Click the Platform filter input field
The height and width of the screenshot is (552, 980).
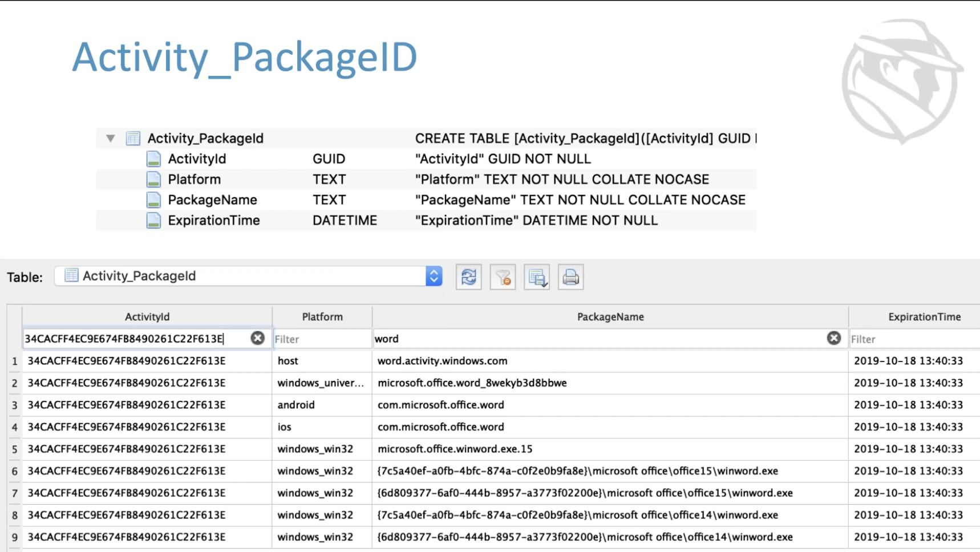pos(322,339)
